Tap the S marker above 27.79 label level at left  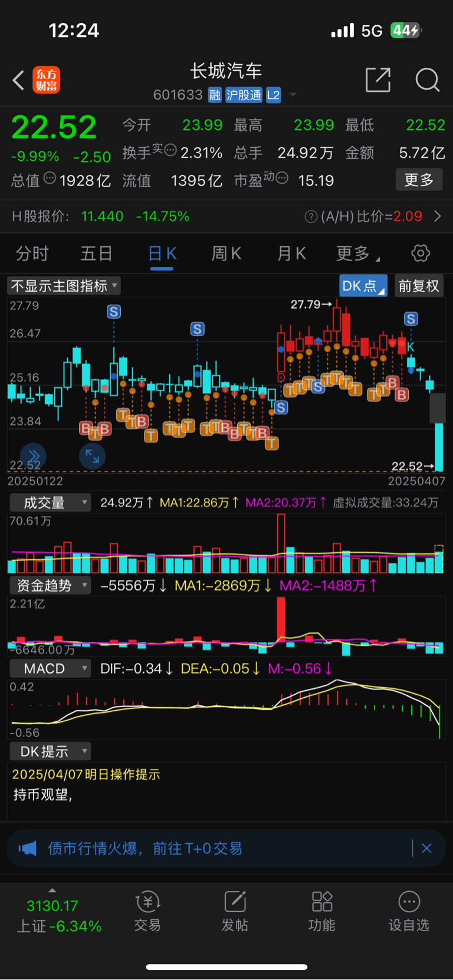(114, 312)
